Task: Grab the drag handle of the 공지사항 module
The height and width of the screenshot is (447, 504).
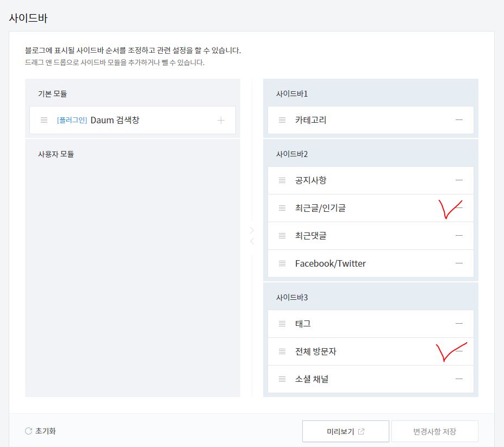Action: click(x=282, y=180)
